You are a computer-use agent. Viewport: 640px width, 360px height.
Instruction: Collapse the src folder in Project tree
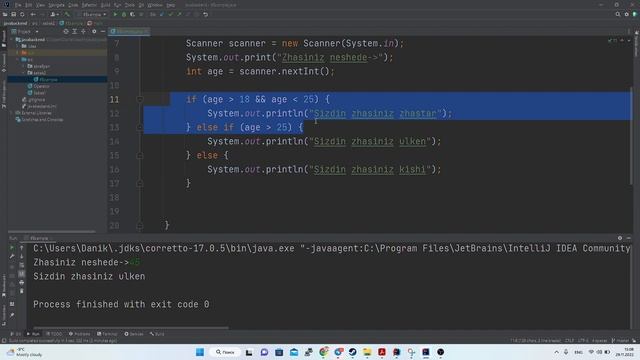pos(18,60)
